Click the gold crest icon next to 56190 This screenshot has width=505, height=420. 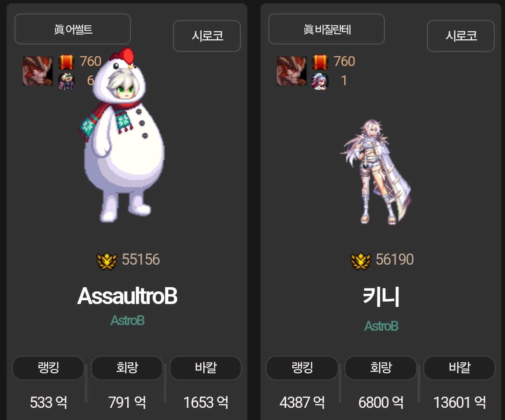point(361,261)
